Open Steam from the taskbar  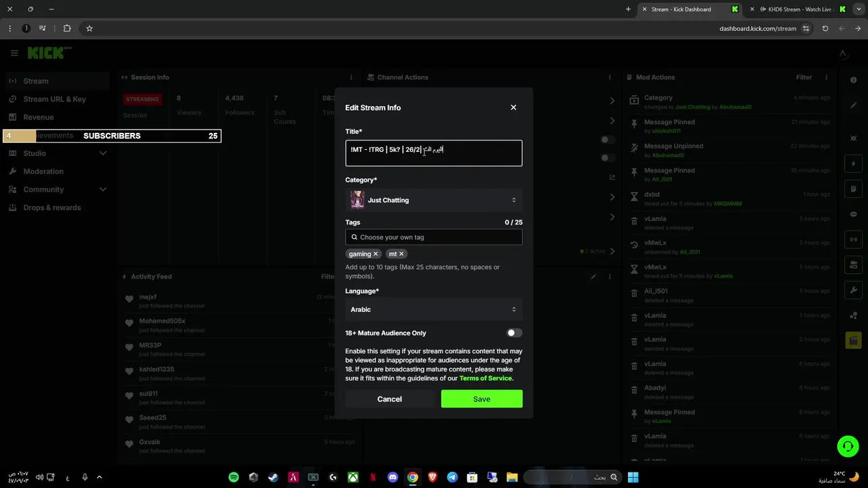coord(273,477)
